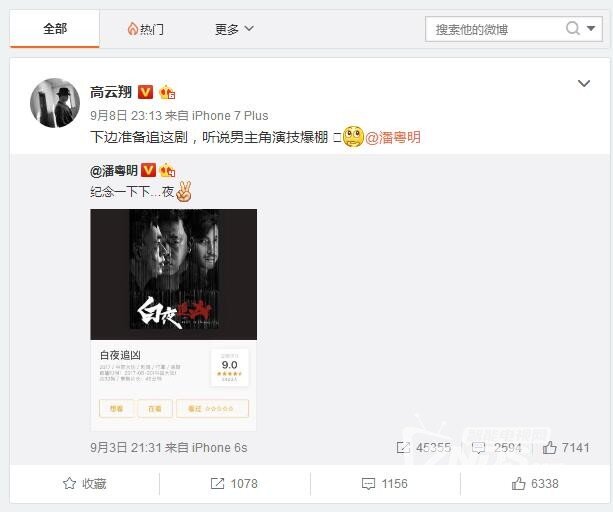Open the original poster @潘粤明 name link

[113, 171]
